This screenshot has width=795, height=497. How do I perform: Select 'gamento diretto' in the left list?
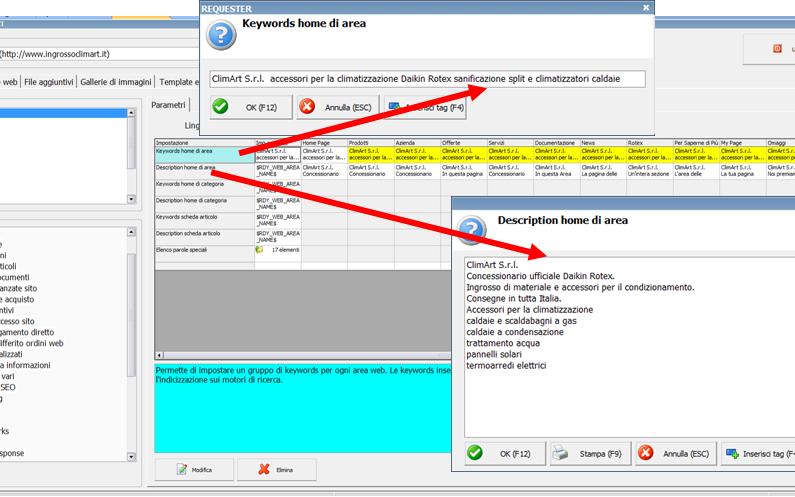27,332
